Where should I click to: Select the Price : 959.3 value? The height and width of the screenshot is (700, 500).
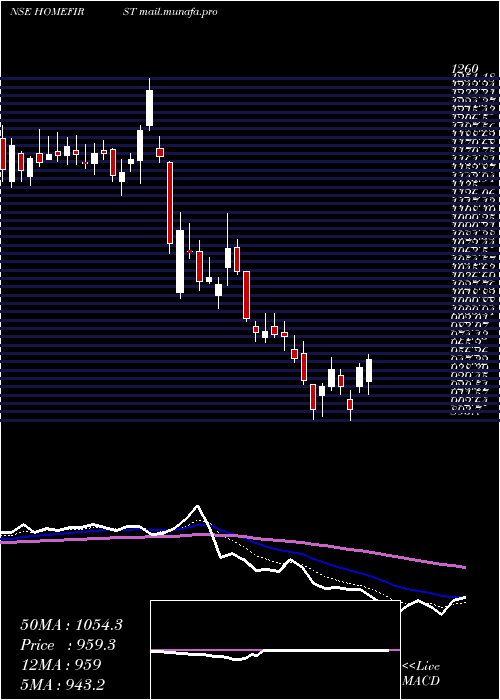point(68,645)
